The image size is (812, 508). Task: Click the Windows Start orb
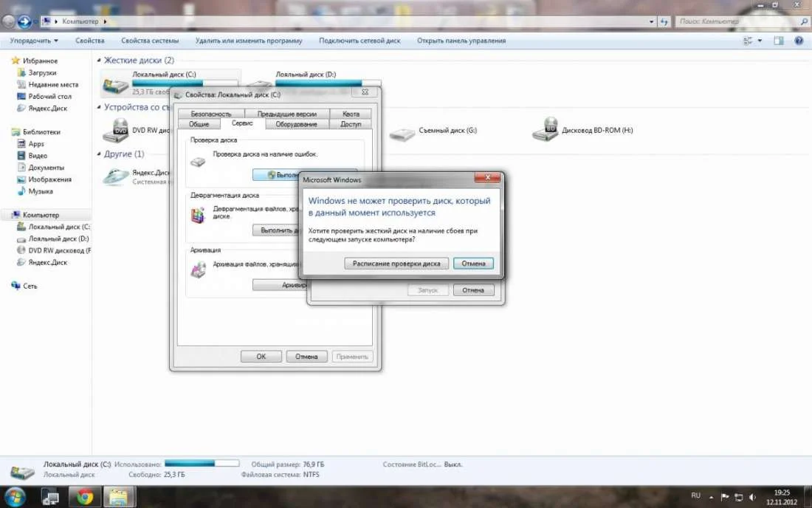13,498
